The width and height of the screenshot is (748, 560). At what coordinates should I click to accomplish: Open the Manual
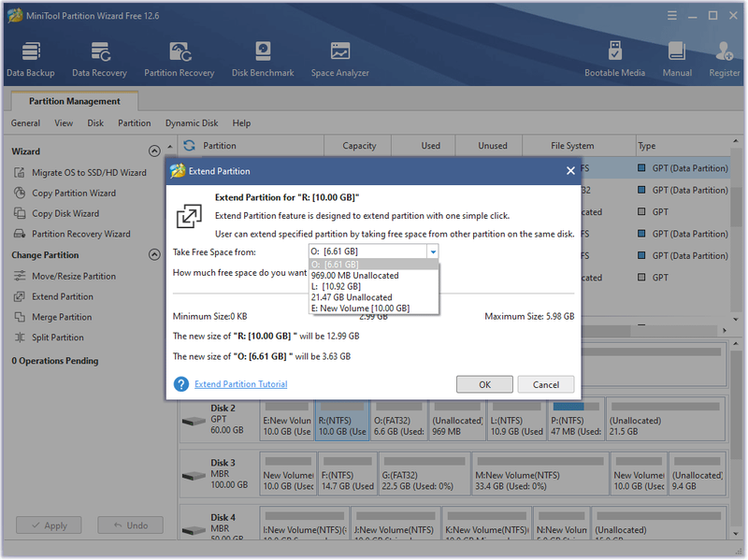point(676,59)
